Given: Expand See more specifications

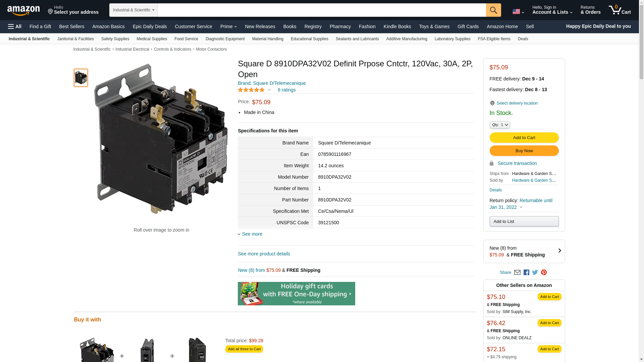Looking at the screenshot, I should [252, 234].
